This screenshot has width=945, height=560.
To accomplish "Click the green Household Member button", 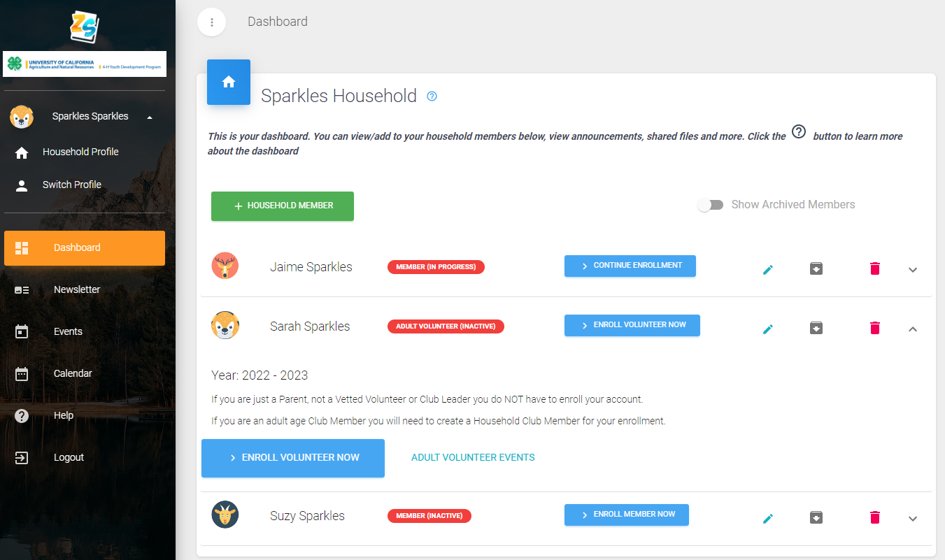I will point(283,206).
